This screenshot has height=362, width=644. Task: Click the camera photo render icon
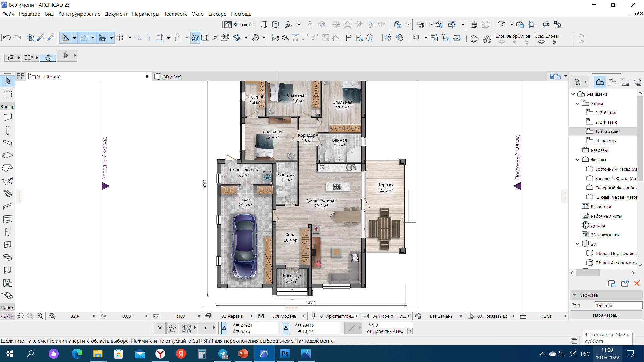coord(501,24)
